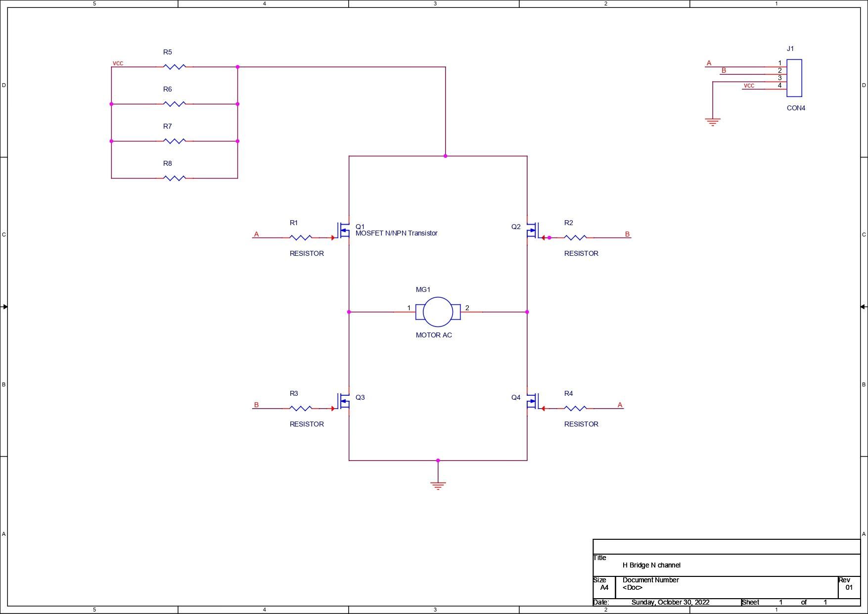
Task: Click resistor R4 symbol near Q4
Action: coord(575,409)
